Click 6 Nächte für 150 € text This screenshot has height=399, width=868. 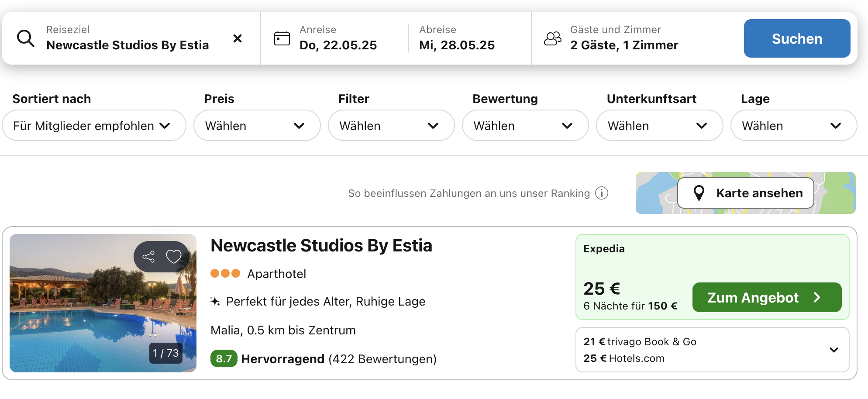[630, 306]
